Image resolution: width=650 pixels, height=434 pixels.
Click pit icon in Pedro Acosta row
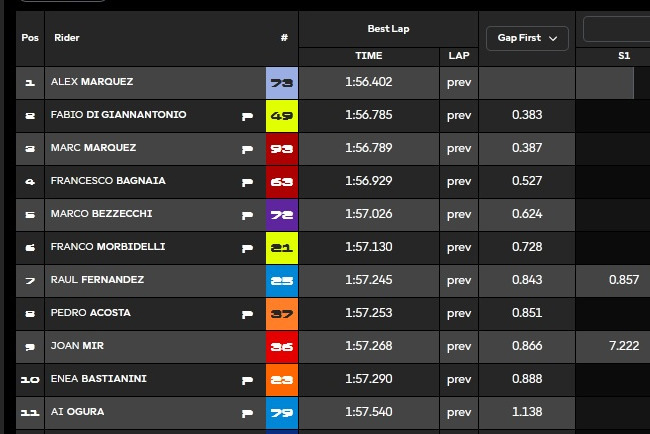pyautogui.click(x=247, y=314)
